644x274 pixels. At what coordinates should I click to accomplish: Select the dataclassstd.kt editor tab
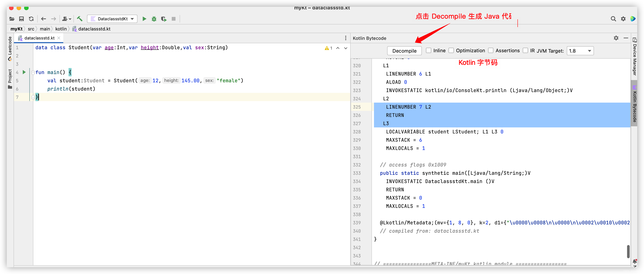coord(39,38)
